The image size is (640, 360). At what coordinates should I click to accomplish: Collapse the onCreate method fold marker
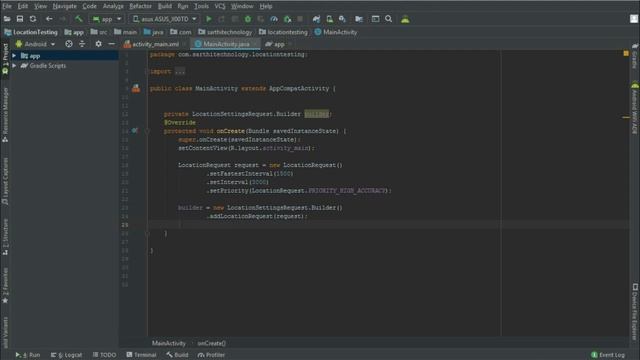[147, 131]
